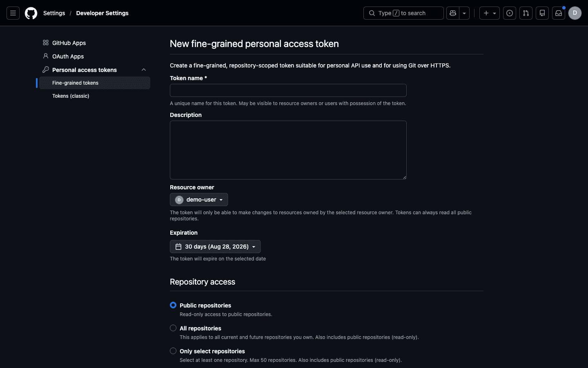Click 'This applies to all current and future repositories' text
The height and width of the screenshot is (368, 588).
(x=299, y=337)
